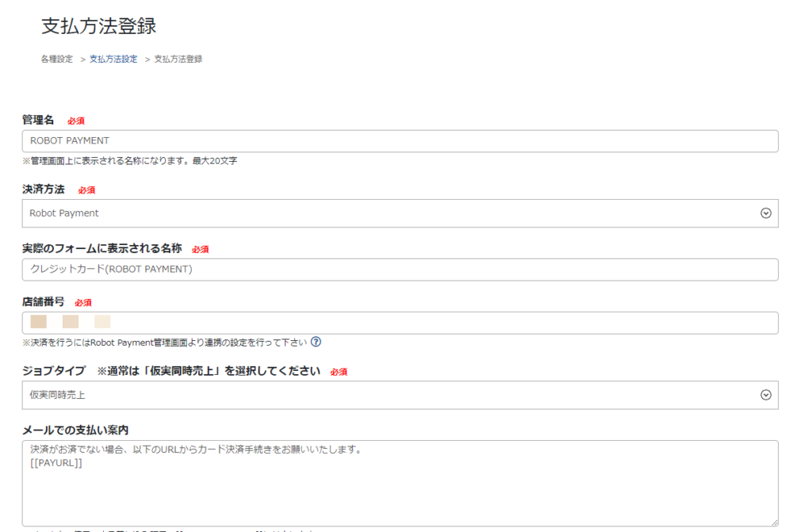Click the メールでの支払い案内 text area
This screenshot has height=532, width=812.
pyautogui.click(x=400, y=484)
